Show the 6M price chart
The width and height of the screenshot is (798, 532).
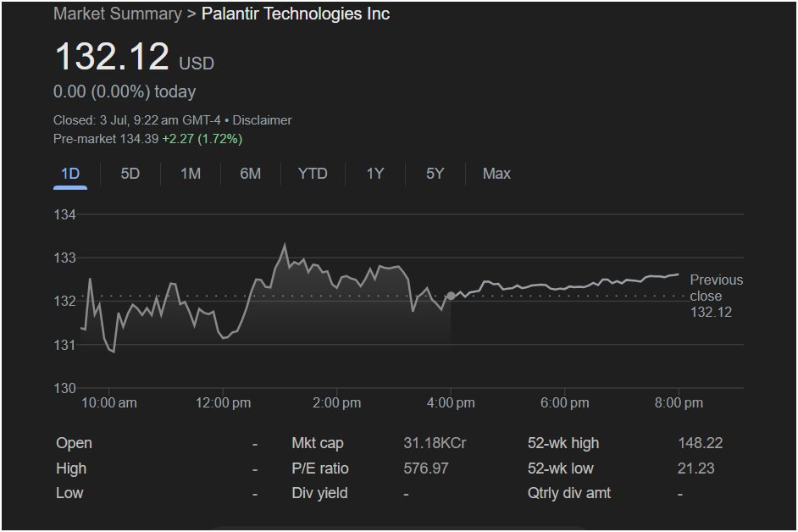[251, 175]
